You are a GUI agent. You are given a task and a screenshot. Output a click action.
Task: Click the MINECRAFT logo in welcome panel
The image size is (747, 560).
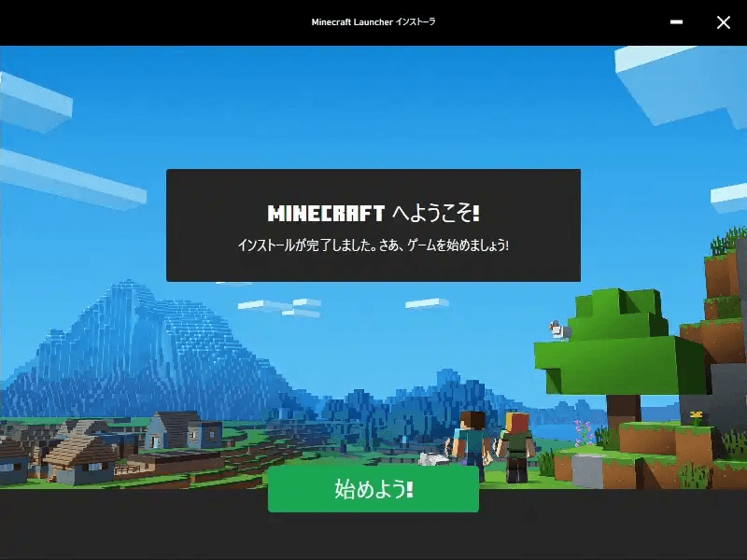[x=326, y=214]
